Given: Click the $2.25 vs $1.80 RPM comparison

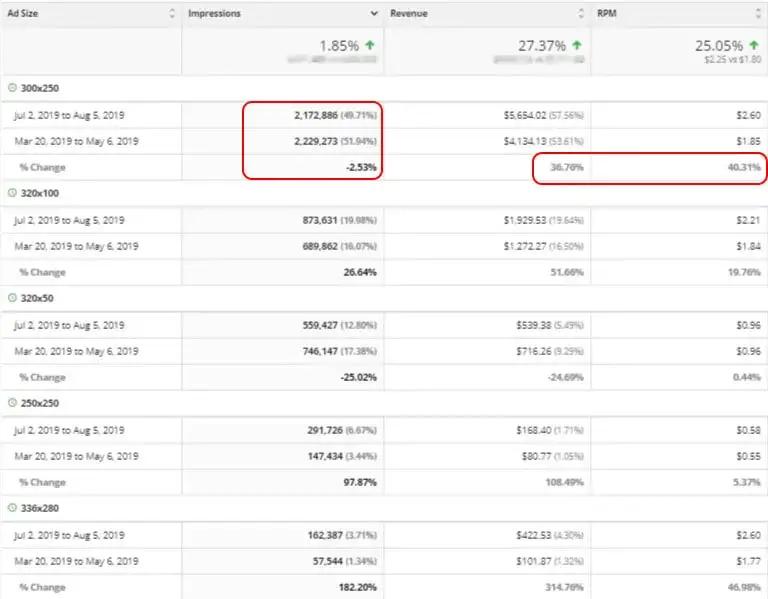Looking at the screenshot, I should [733, 59].
